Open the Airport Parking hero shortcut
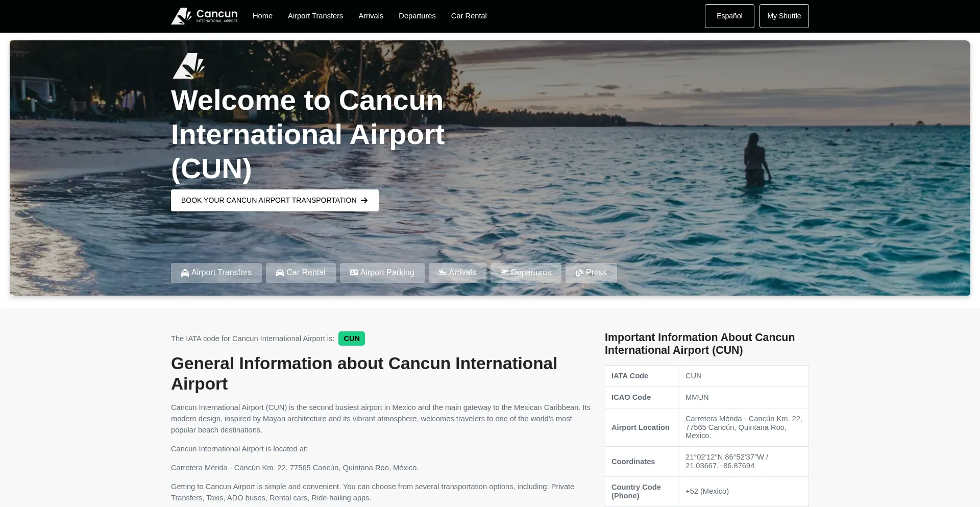The image size is (980, 507). [x=382, y=273]
